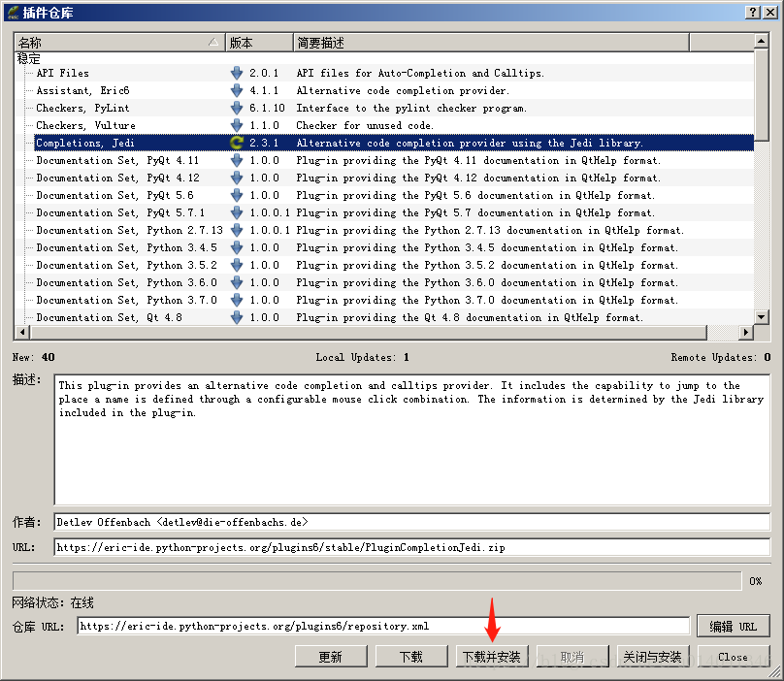Click the vertical scrollbar down arrow
The height and width of the screenshot is (681, 784).
[761, 316]
